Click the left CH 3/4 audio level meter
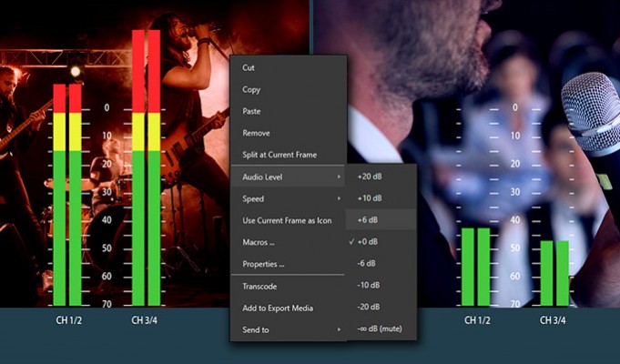620x364 pixels. tap(146, 168)
